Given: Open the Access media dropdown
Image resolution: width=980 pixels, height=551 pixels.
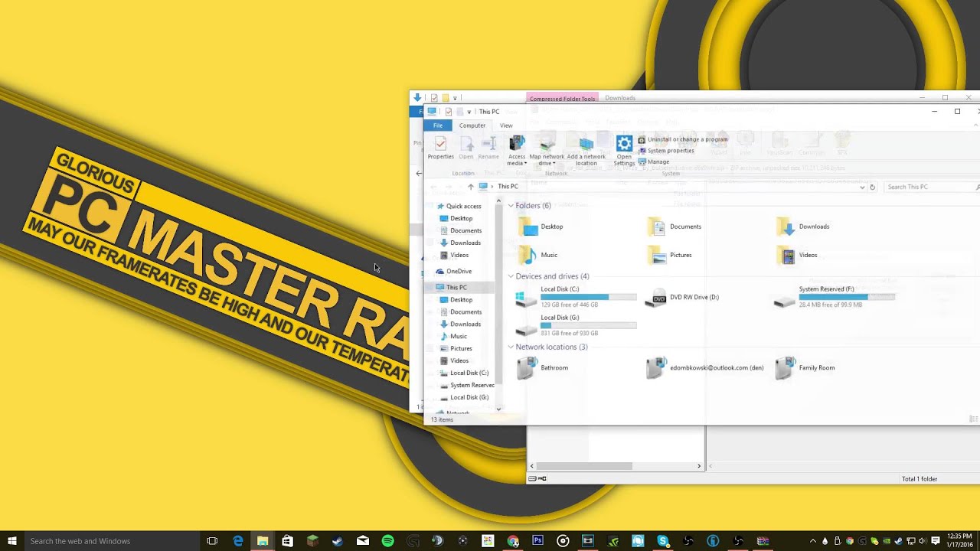Looking at the screenshot, I should [517, 151].
